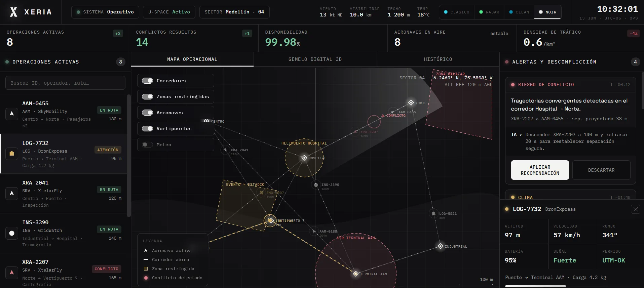
Task: Enable the Meteo layer switch
Action: point(147,145)
